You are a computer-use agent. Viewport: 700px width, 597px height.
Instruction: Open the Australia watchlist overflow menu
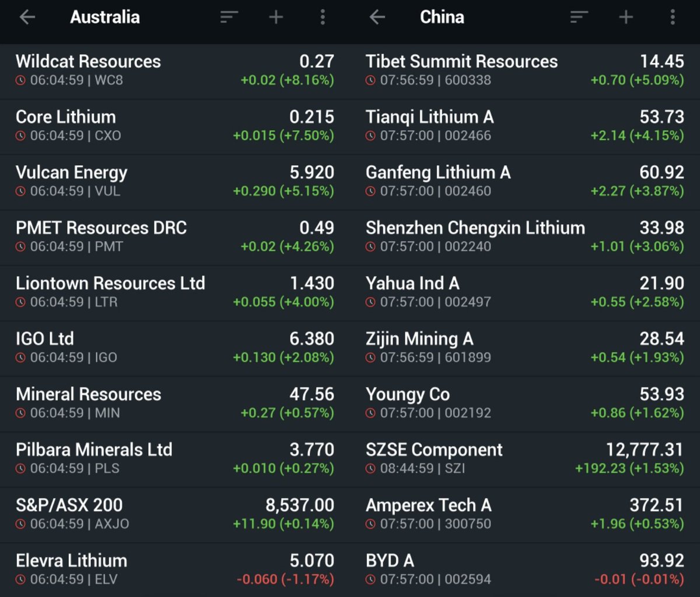tap(323, 17)
